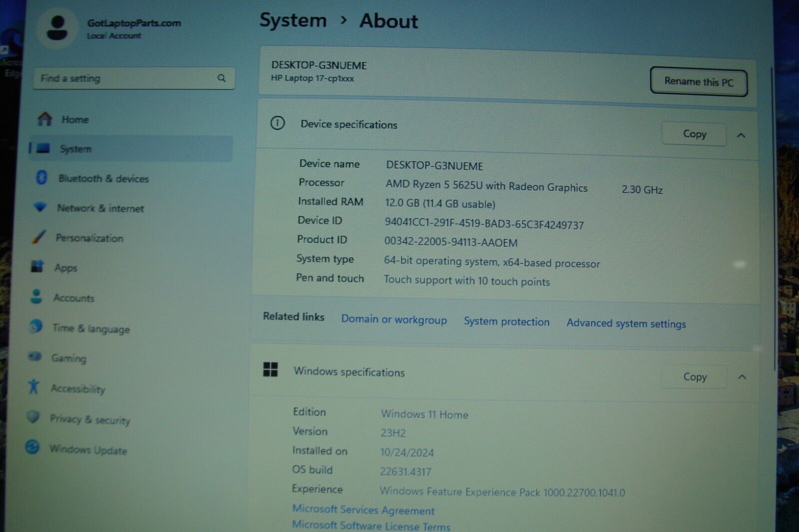Viewport: 799px width, 532px height.
Task: Click the OS build value 22631.4317
Action: [405, 472]
